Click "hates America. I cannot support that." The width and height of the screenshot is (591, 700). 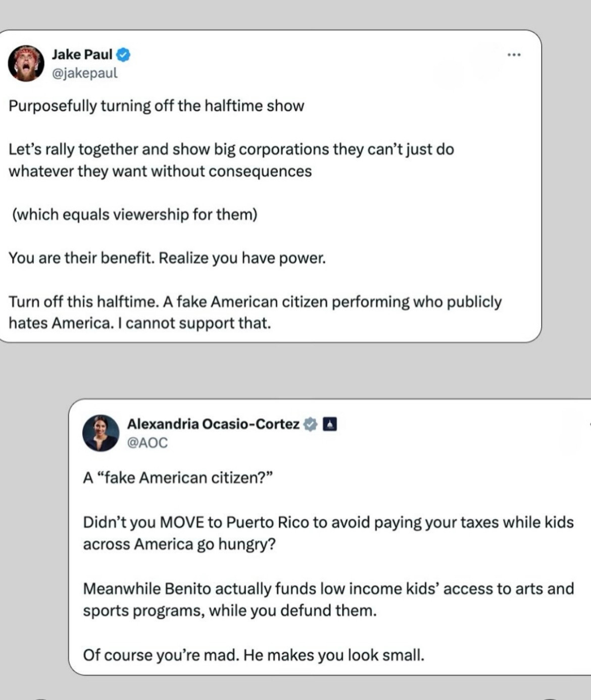click(x=139, y=323)
